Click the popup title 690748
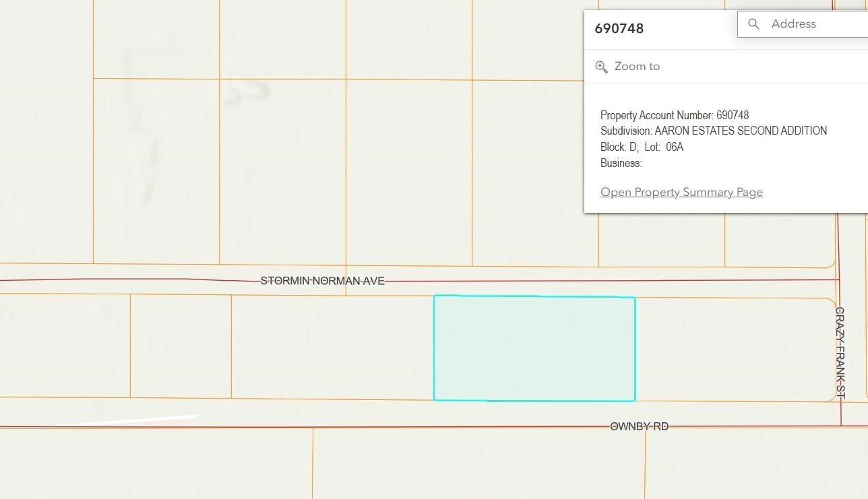The height and width of the screenshot is (499, 868). (619, 28)
